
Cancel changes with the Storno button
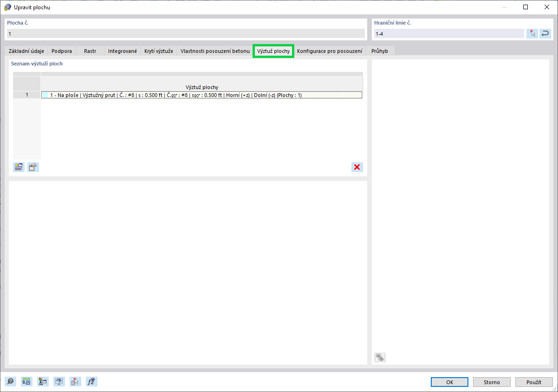click(x=492, y=382)
